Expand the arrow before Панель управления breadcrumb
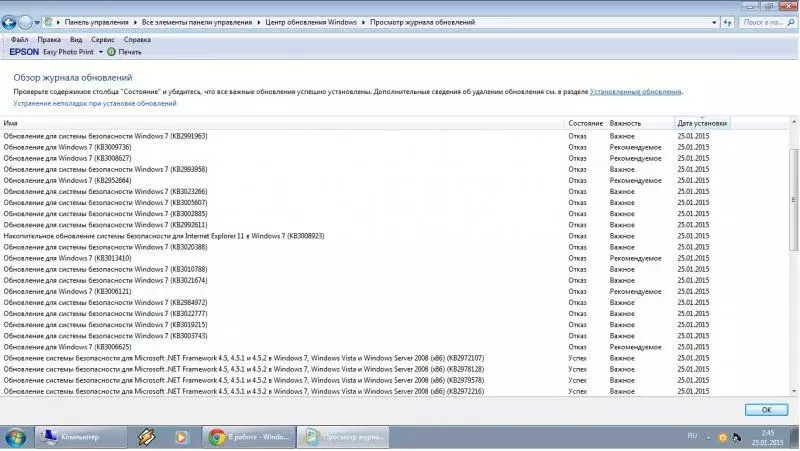Screen dimensions: 800x451 click(x=58, y=22)
